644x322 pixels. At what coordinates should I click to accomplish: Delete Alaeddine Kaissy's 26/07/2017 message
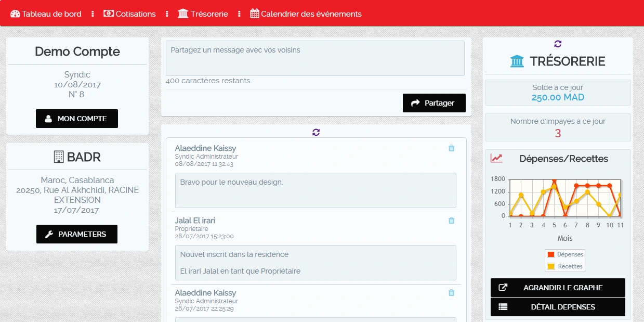451,293
